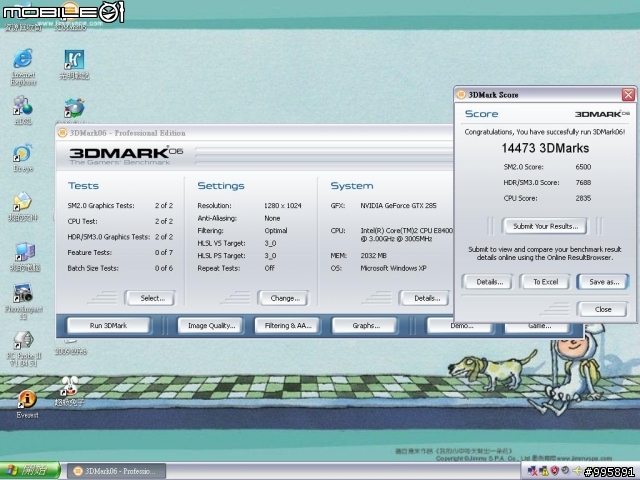This screenshot has height=480, width=640.
Task: Click Change... under Settings
Action: click(x=283, y=298)
